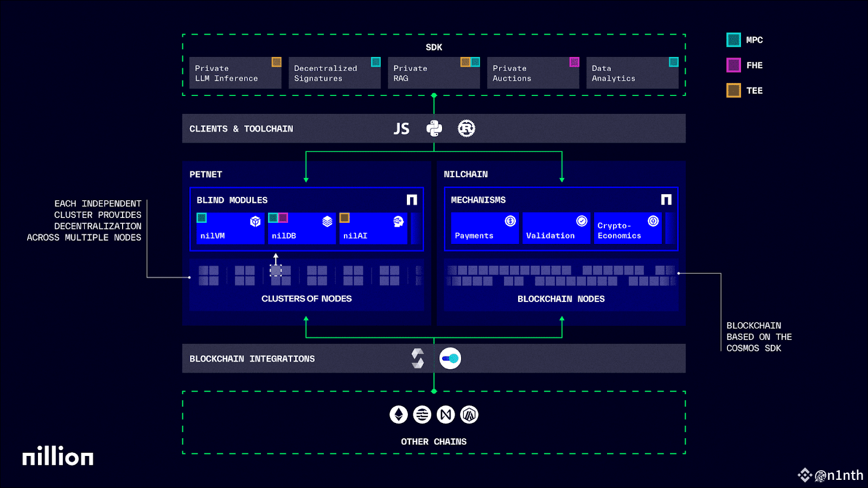The width and height of the screenshot is (868, 488).
Task: Select the checkmark icon on Validation
Action: [582, 221]
